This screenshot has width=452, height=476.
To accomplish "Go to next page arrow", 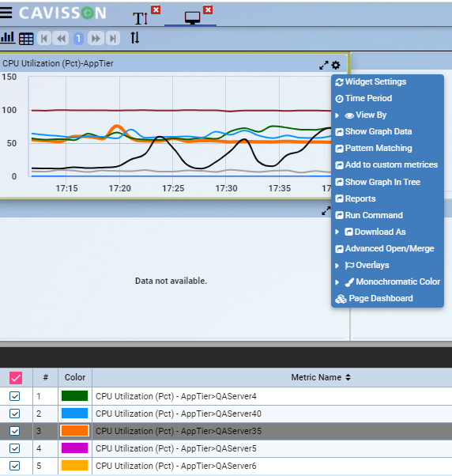I will [x=96, y=39].
